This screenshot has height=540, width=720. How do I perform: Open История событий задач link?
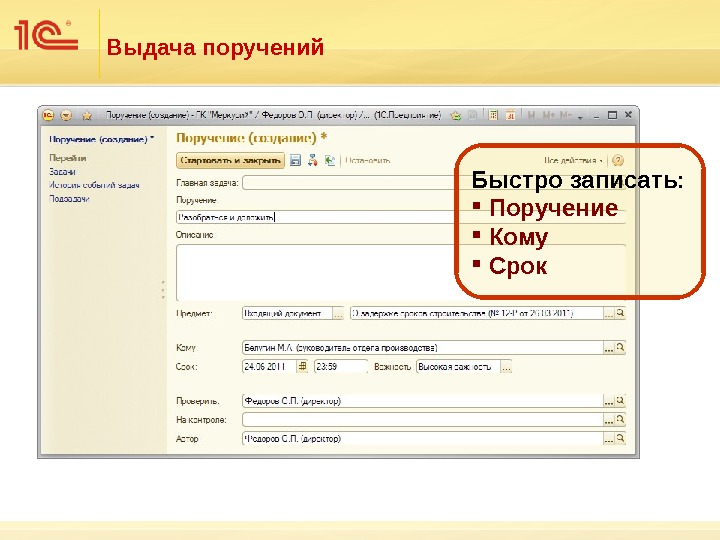(x=94, y=185)
